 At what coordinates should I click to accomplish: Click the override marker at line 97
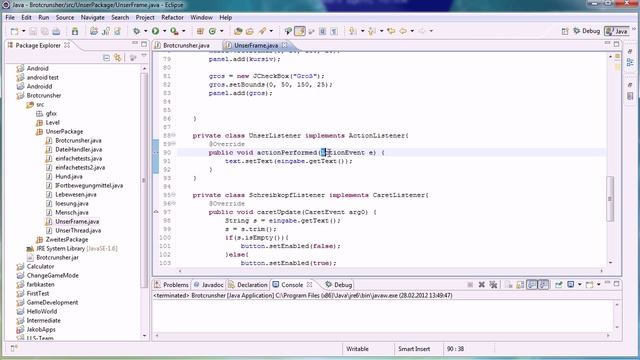click(156, 212)
